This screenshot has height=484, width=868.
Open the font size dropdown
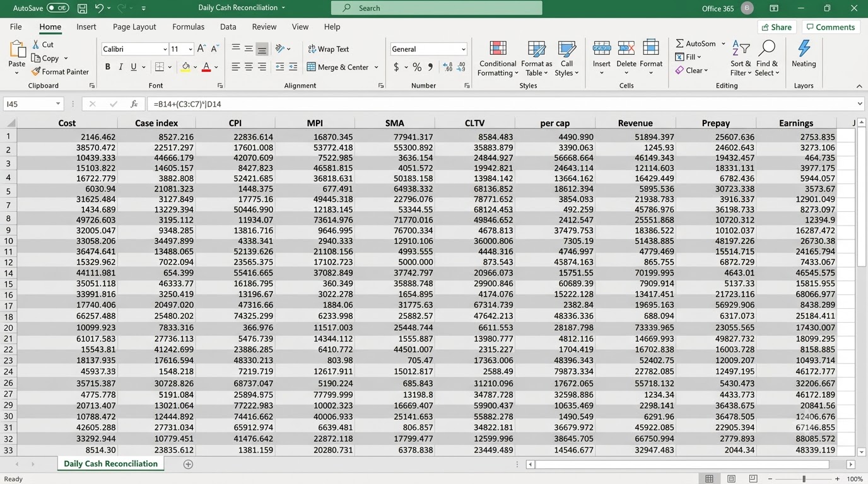coord(190,49)
